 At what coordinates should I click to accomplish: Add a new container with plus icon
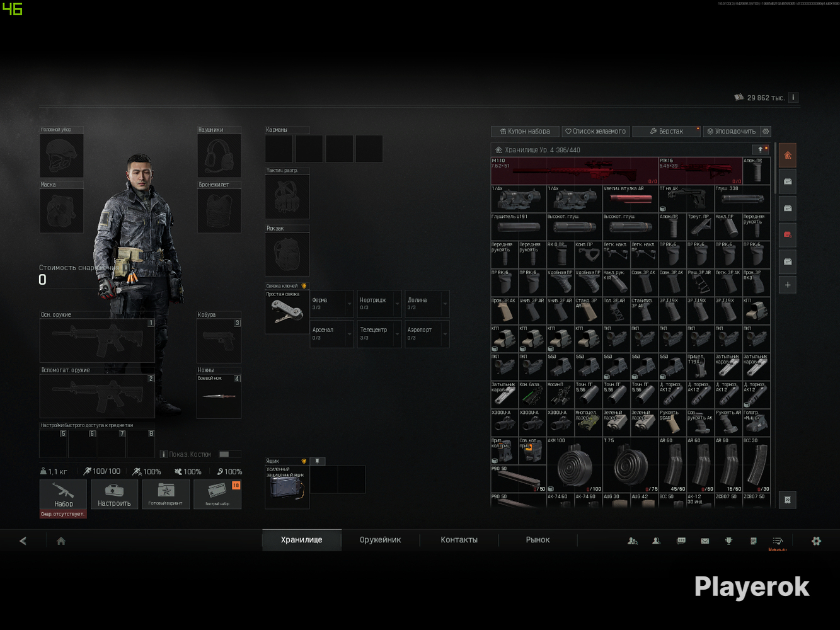tap(788, 285)
